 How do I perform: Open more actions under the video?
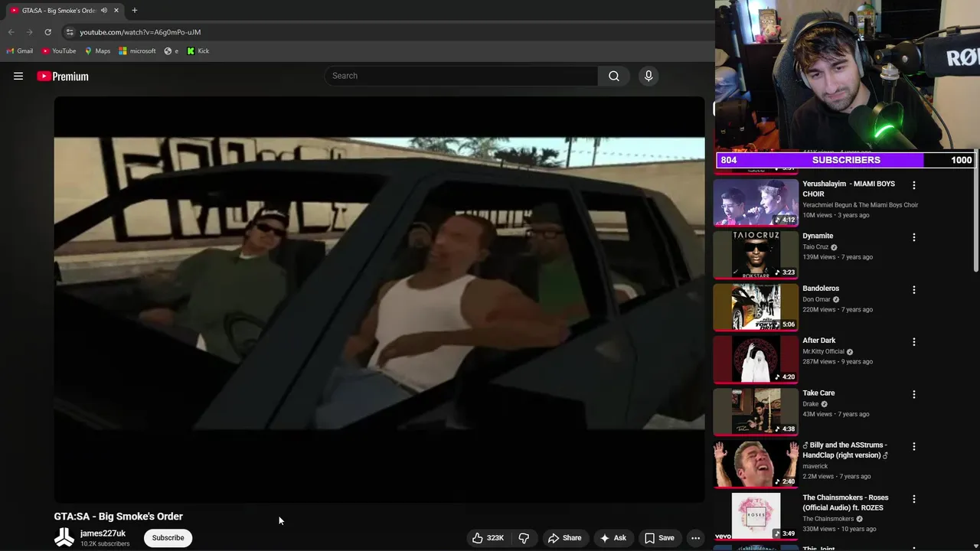coord(695,538)
